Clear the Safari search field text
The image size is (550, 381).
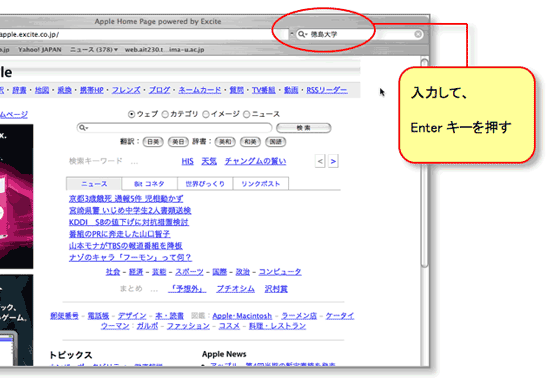tap(418, 34)
